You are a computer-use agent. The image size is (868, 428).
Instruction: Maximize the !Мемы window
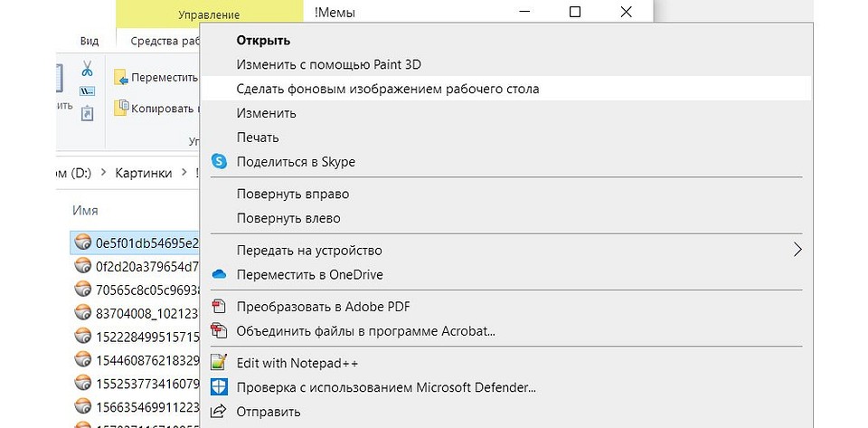click(575, 12)
